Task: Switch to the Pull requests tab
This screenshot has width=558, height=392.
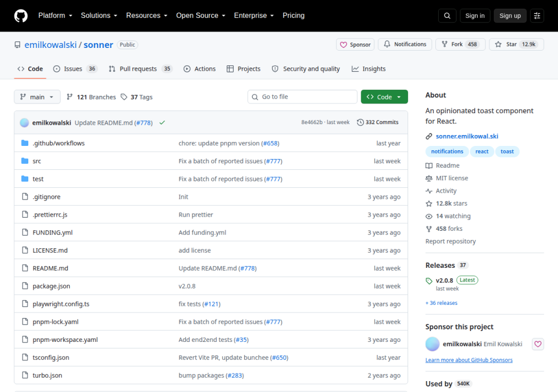Action: click(140, 69)
